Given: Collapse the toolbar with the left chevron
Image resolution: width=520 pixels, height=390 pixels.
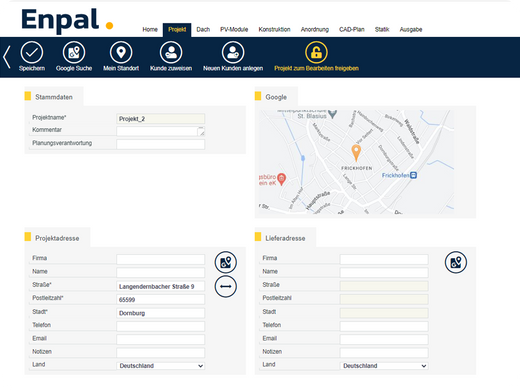Looking at the screenshot, I should [7, 57].
